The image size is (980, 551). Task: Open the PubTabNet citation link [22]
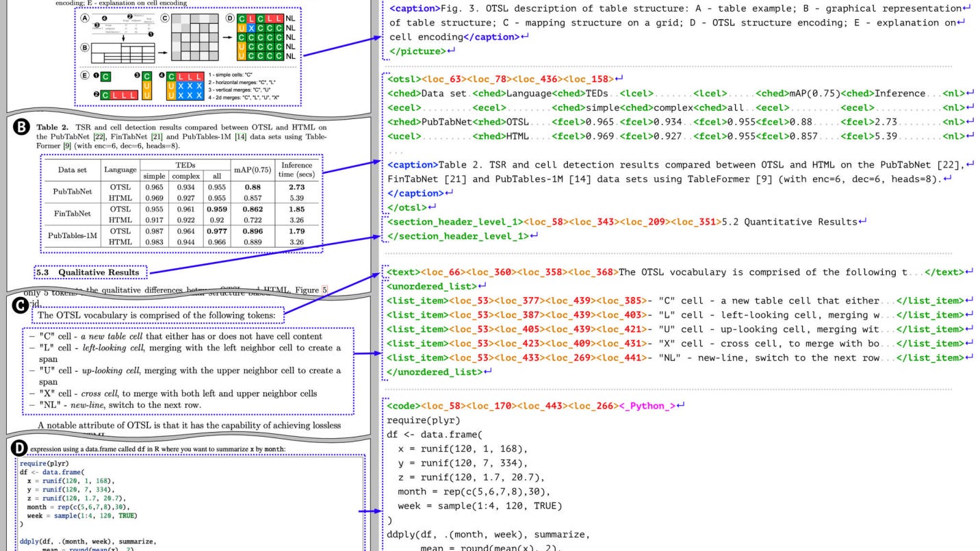click(x=101, y=137)
